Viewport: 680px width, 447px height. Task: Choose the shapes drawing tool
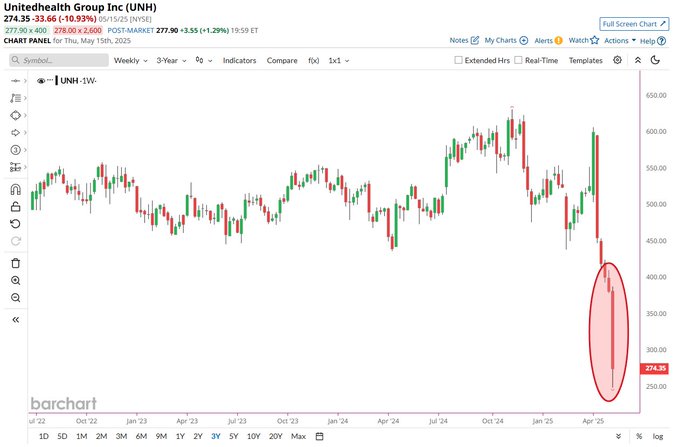tap(15, 115)
